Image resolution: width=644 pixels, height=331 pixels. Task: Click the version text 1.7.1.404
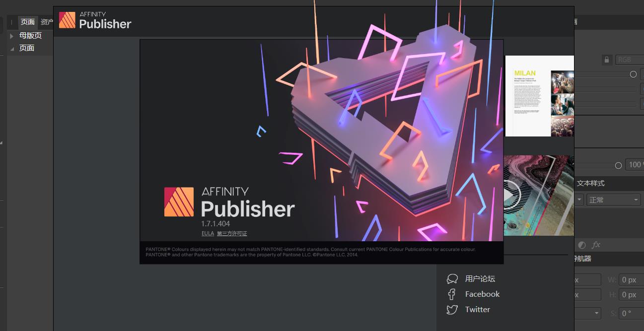215,224
